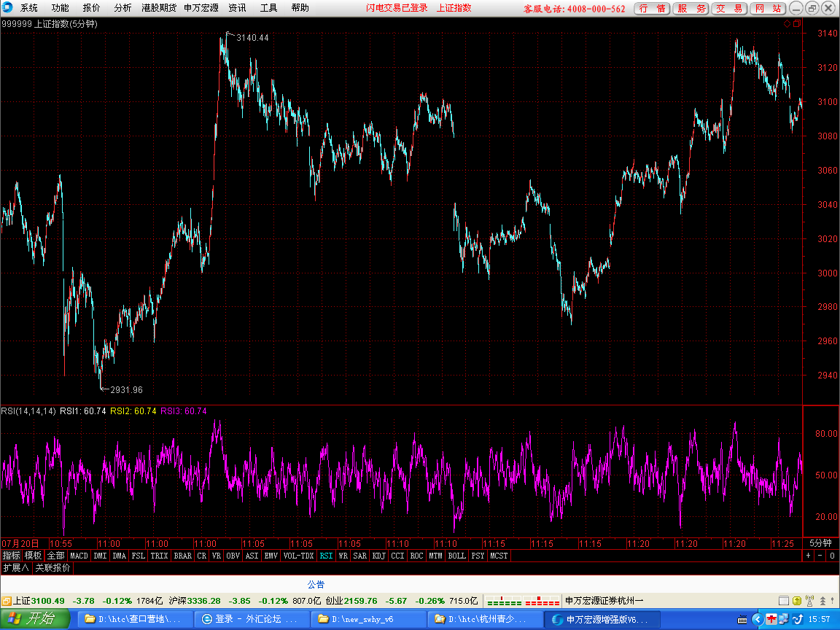Select the 全部 indicator tab
This screenshot has width=840, height=630.
coord(55,556)
